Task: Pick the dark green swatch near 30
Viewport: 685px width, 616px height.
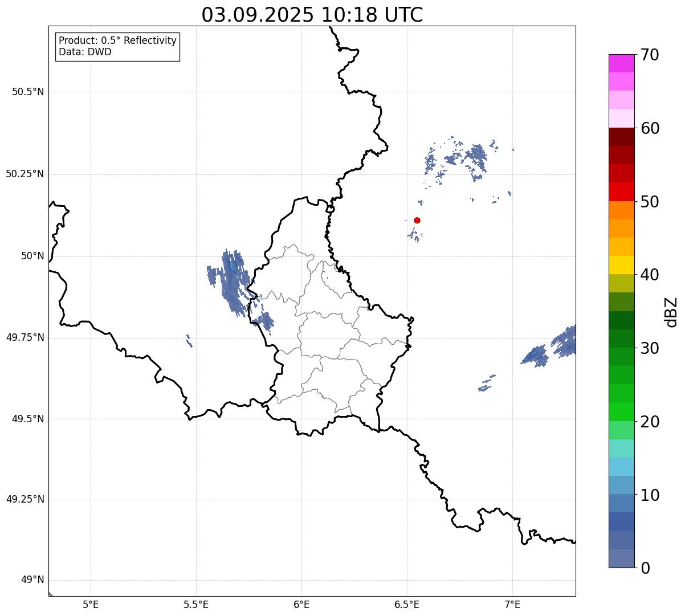Action: tap(621, 338)
